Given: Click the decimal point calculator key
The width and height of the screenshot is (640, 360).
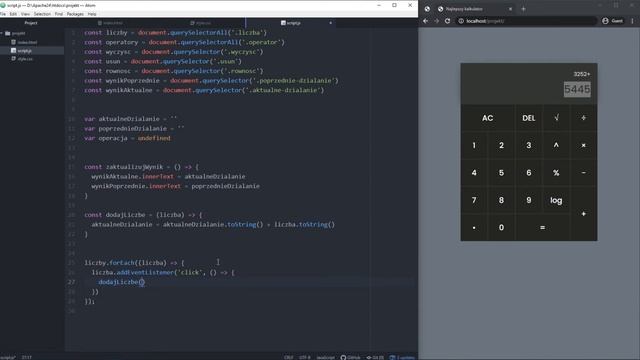Looking at the screenshot, I should click(x=474, y=227).
